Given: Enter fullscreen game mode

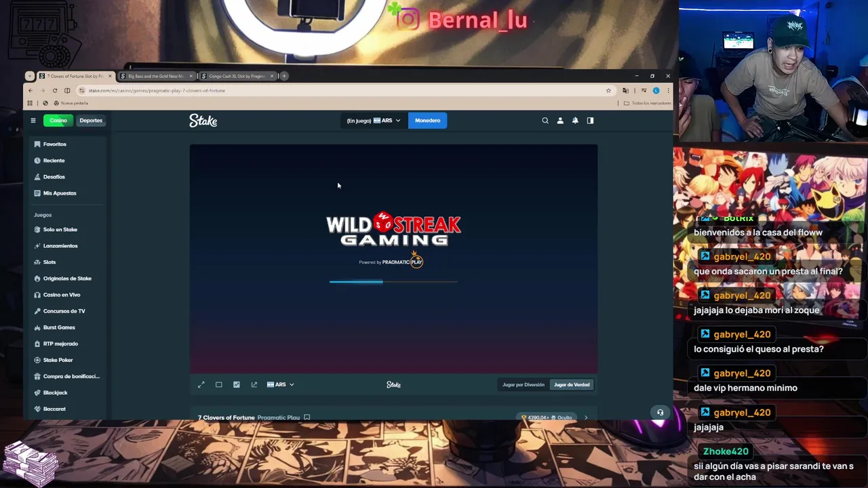Looking at the screenshot, I should 201,385.
